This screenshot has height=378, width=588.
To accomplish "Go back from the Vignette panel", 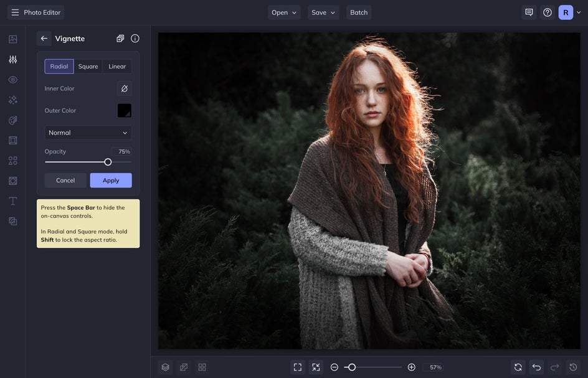I will (x=44, y=38).
